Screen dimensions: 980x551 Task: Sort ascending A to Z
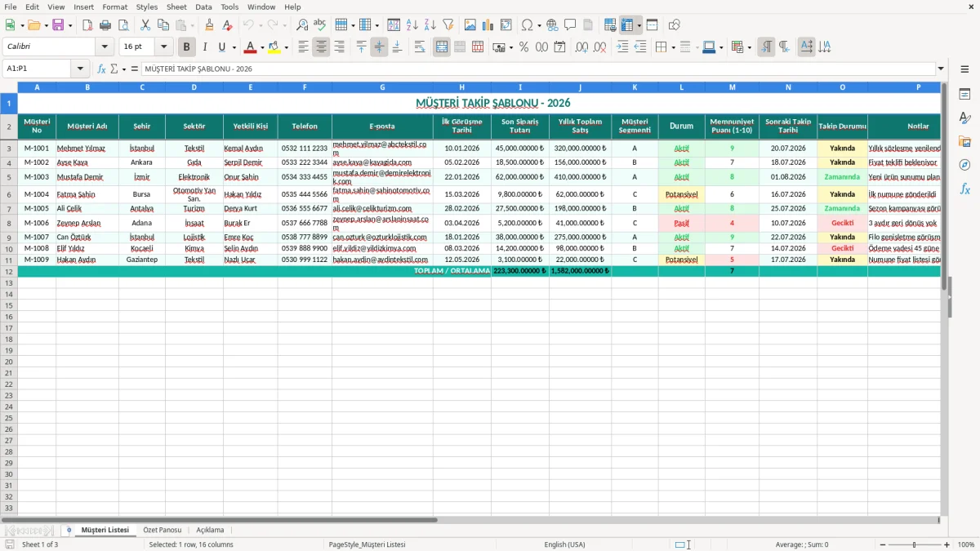[x=412, y=25]
